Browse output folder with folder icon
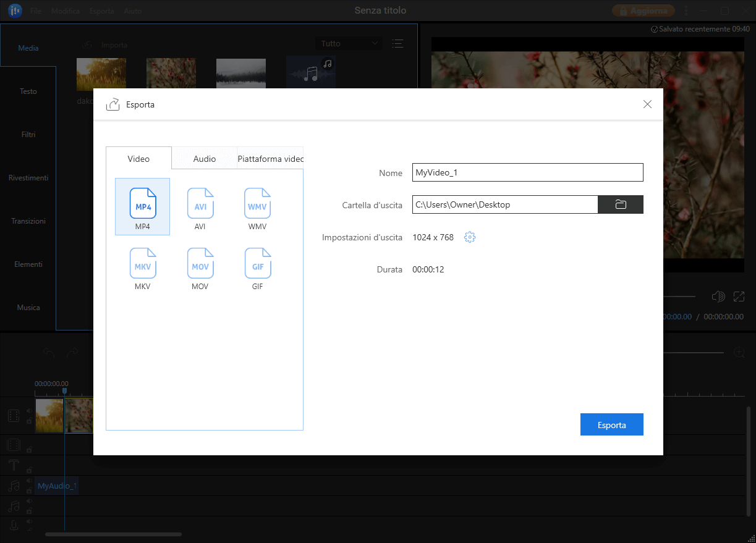Screen dimensions: 756x543 coord(621,204)
